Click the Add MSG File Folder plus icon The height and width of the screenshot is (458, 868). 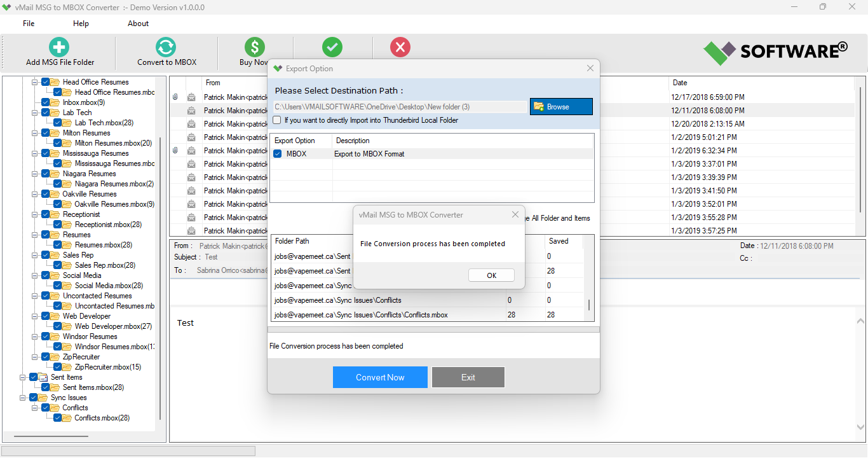[x=58, y=47]
